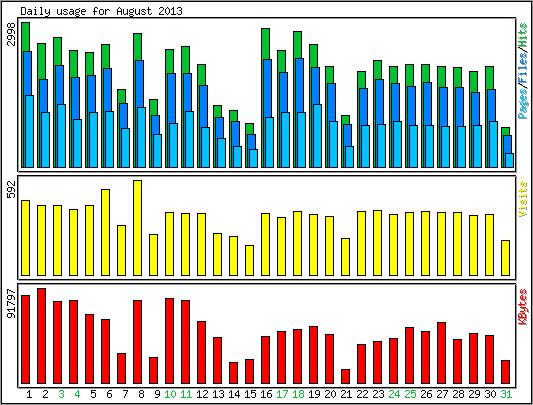Click x-axis day label 27
Screen dimensions: 533x405
pos(442,394)
